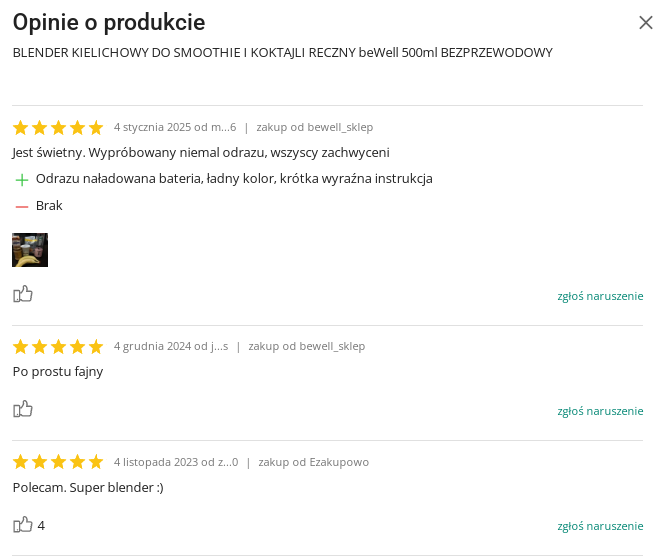Report violation on the 'Po prostu fajny' review

pos(600,411)
